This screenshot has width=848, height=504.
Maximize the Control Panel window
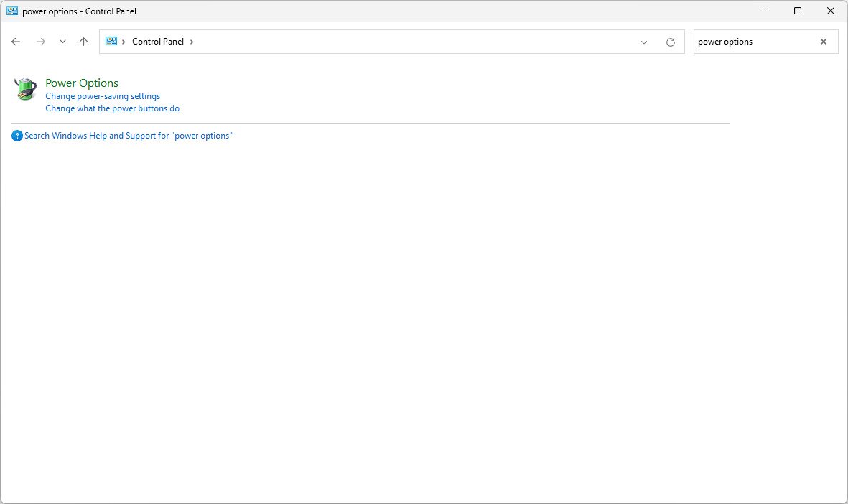coord(798,11)
